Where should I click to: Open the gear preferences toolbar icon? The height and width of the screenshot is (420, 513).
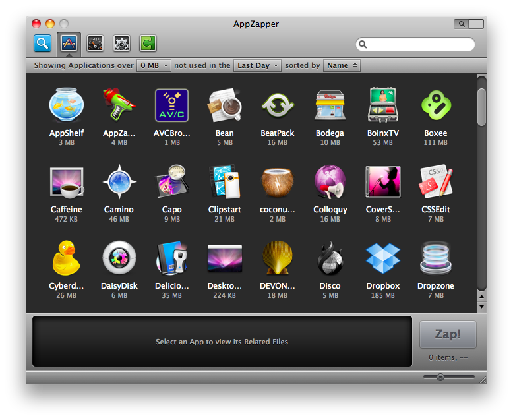coord(121,43)
